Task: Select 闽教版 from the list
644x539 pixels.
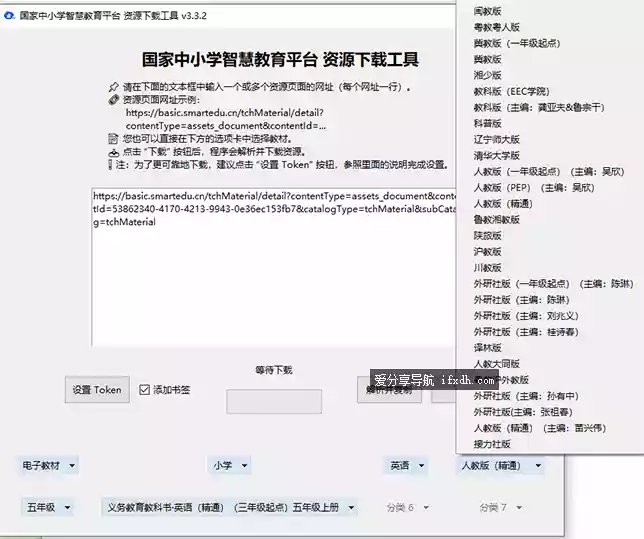Action: pyautogui.click(x=488, y=11)
